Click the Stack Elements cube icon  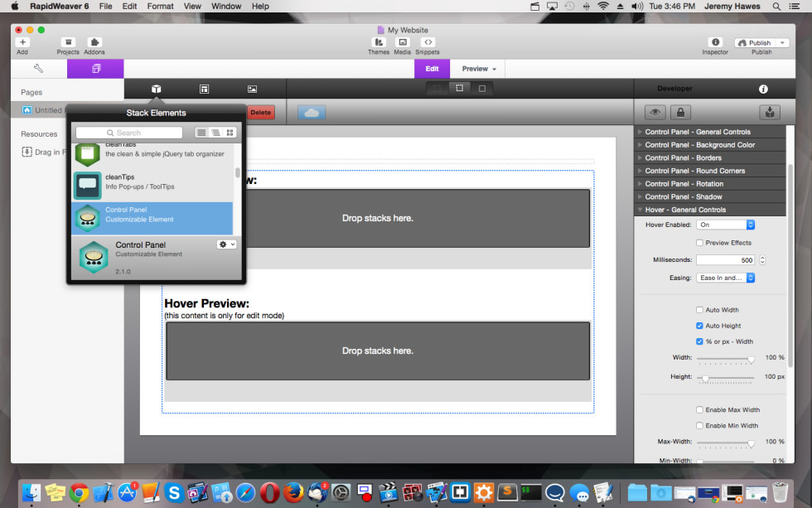156,89
